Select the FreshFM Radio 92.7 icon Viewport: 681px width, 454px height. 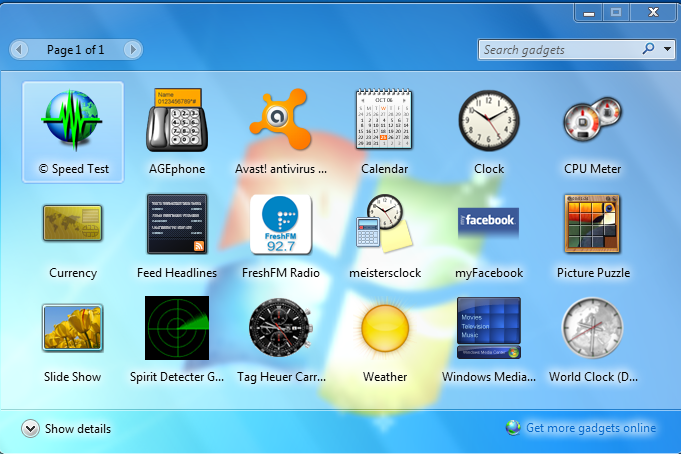[281, 224]
